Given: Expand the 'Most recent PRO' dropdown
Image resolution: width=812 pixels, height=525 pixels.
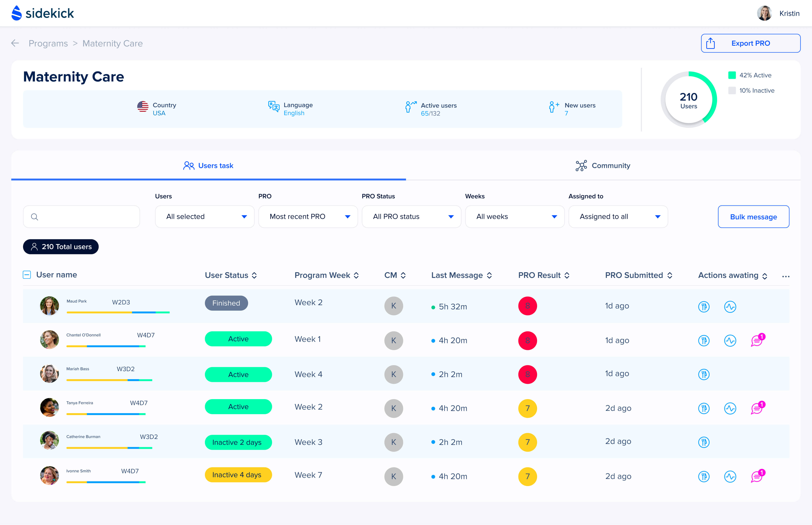Looking at the screenshot, I should (x=308, y=216).
